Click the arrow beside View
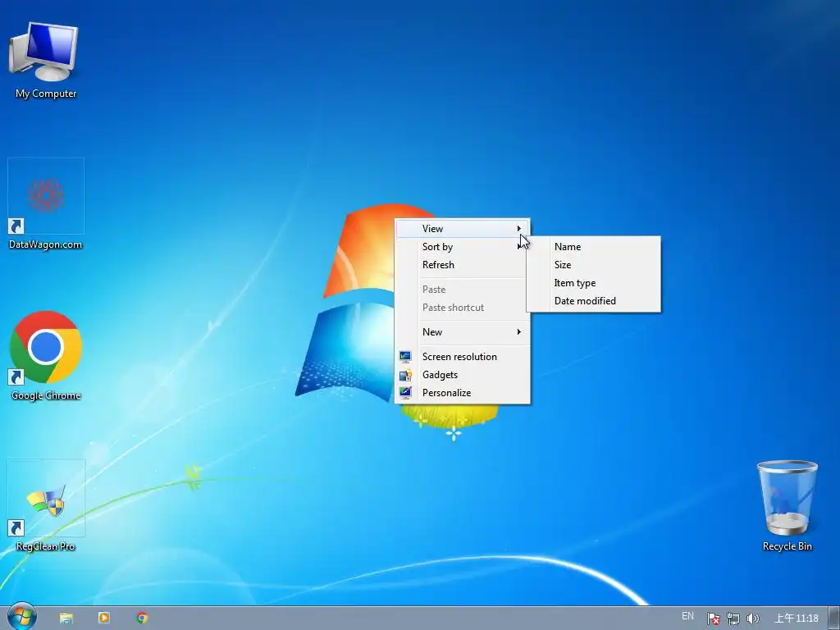840x630 pixels. pyautogui.click(x=518, y=229)
